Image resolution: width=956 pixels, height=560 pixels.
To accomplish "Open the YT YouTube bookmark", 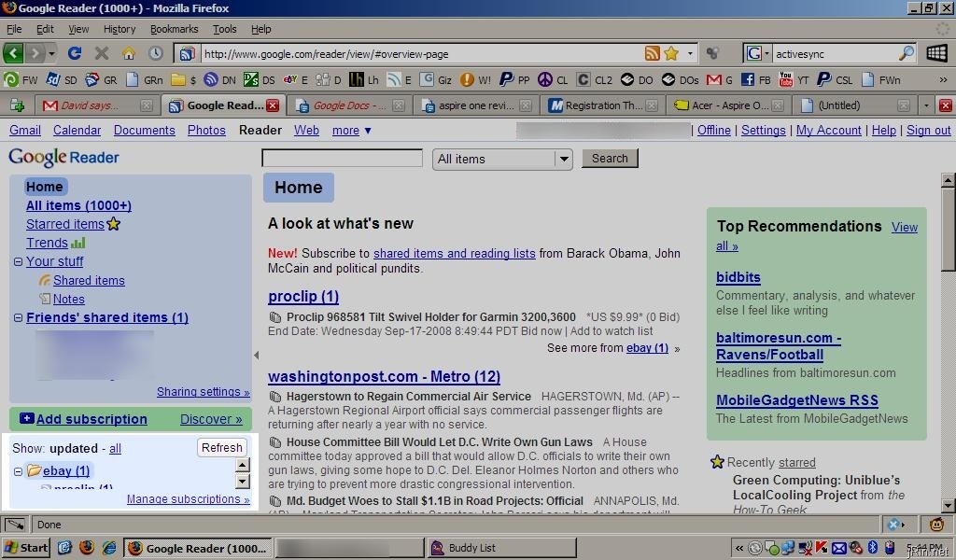I will (794, 80).
